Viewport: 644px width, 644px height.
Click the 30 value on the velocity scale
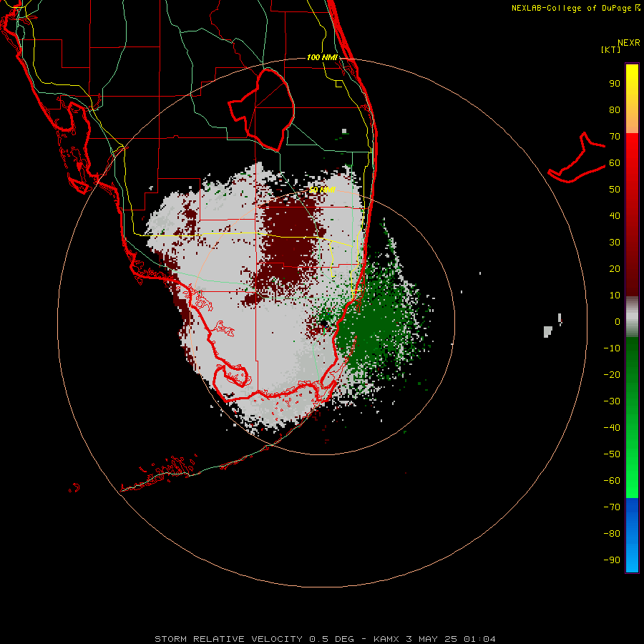615,243
